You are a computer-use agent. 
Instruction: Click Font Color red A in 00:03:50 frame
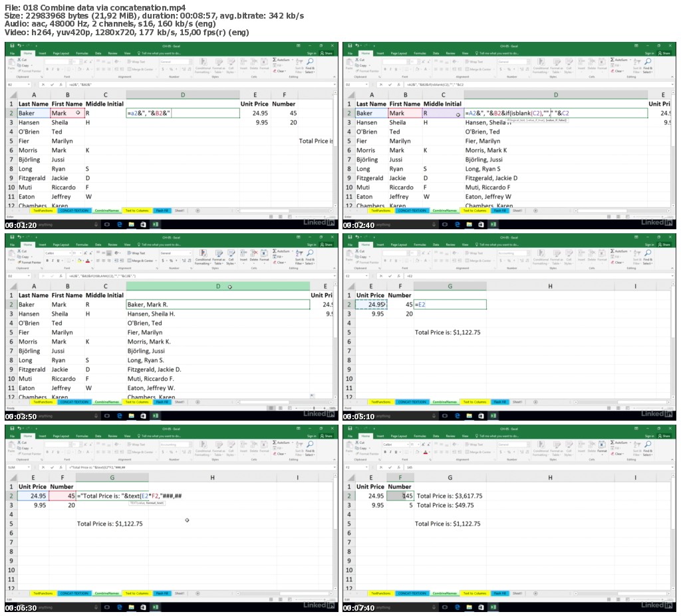[87, 260]
